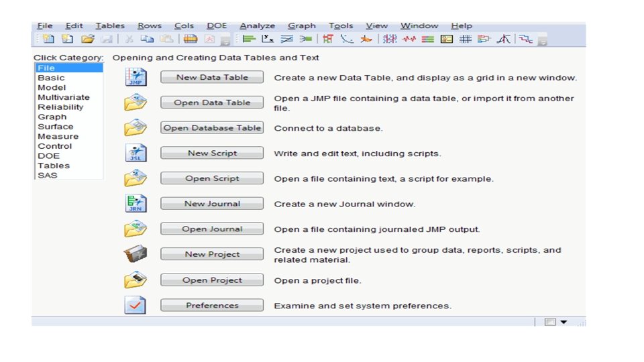644x362 pixels.
Task: Open the first toolbar overflow dropdown
Action: (x=225, y=41)
